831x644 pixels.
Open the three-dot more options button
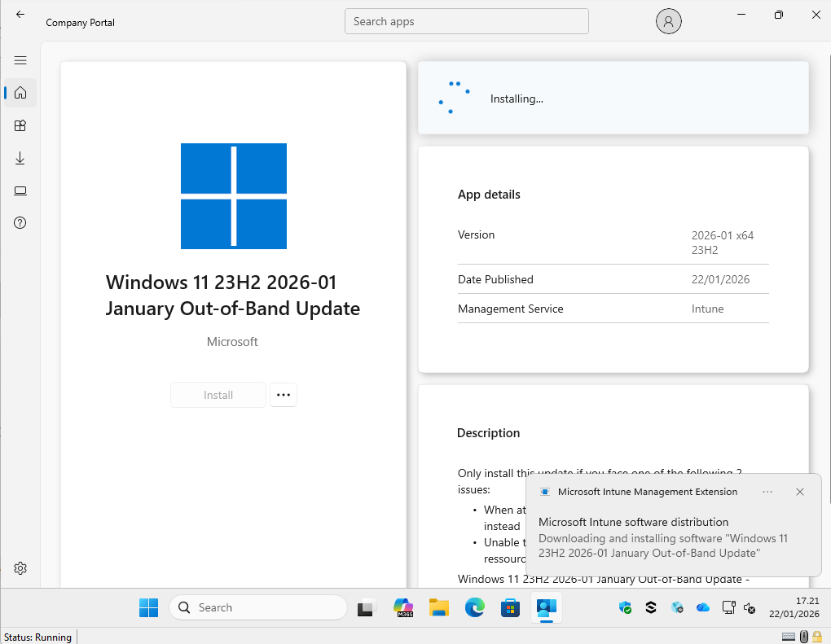284,395
